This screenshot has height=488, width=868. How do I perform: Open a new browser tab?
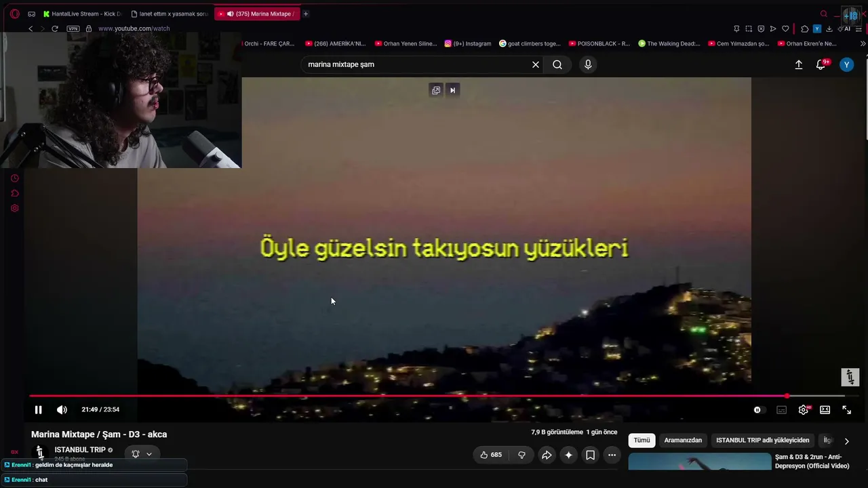[306, 14]
